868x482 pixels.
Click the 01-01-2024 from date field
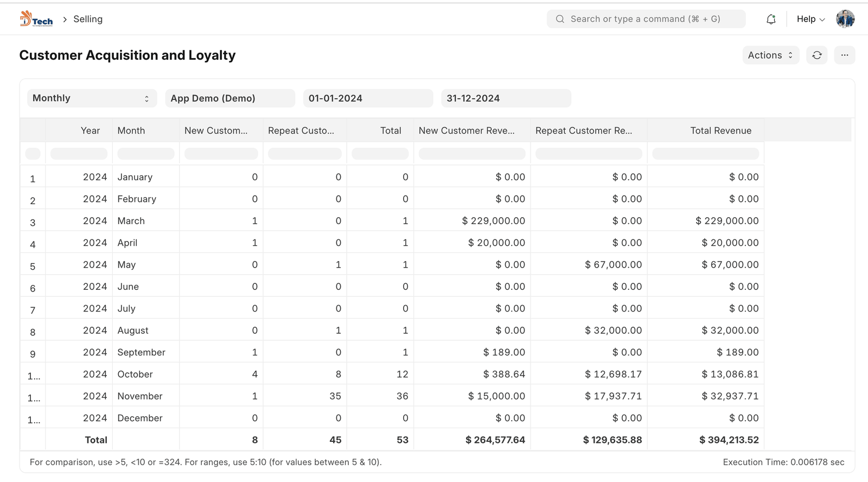368,98
